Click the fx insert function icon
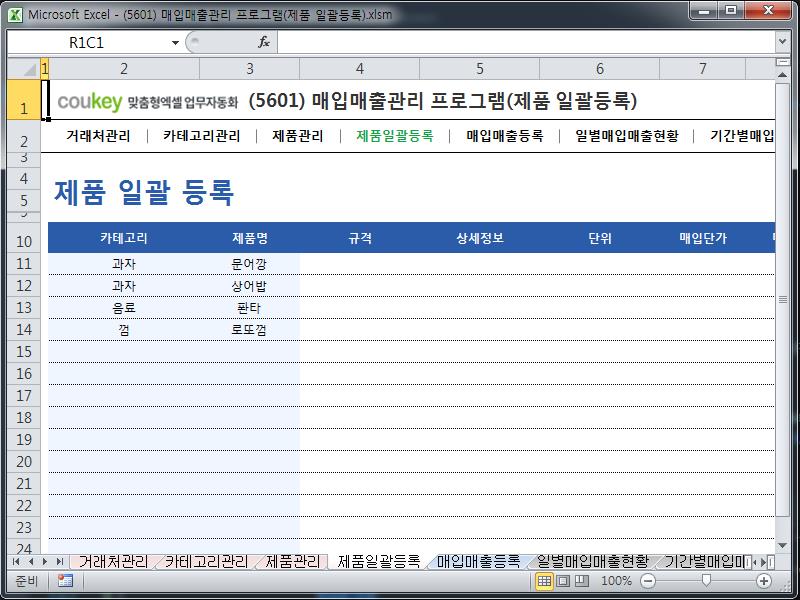 tap(264, 42)
